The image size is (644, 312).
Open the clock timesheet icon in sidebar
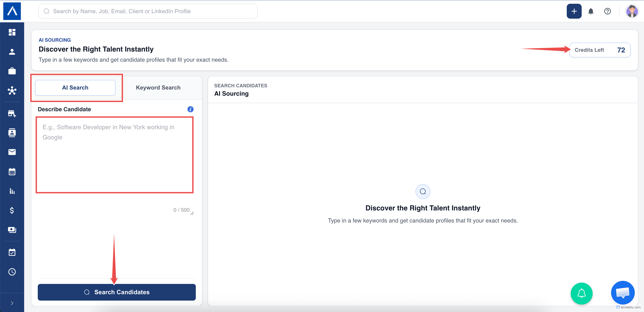pos(12,272)
